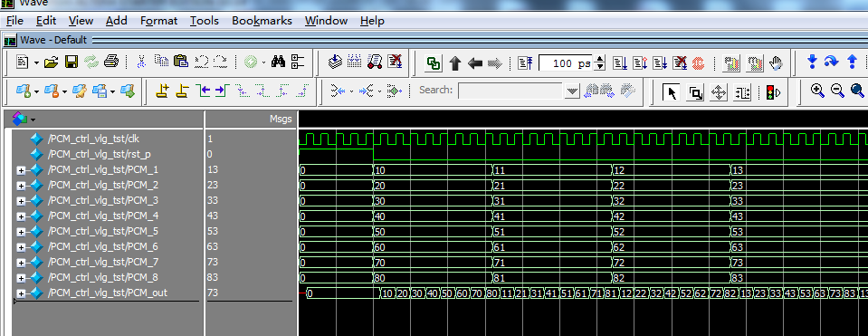This screenshot has width=868, height=336.
Task: Open the Search field dropdown arrow
Action: [572, 91]
